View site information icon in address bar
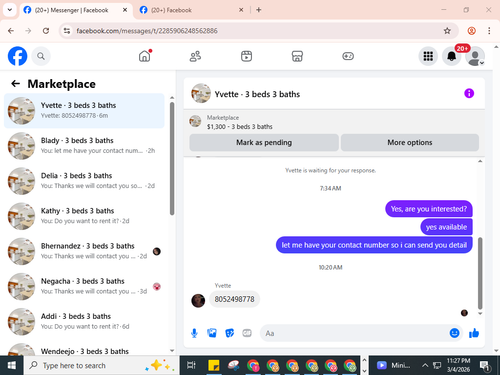 [67, 31]
